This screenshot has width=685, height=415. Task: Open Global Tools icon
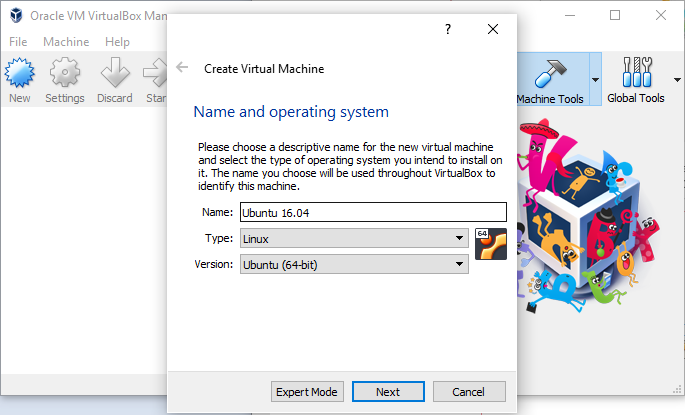(x=637, y=72)
